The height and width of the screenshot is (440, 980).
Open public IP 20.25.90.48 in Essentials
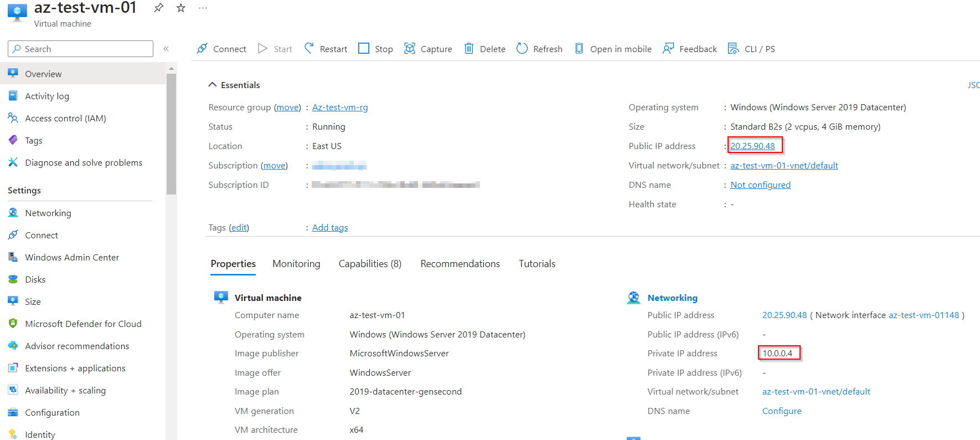point(752,146)
